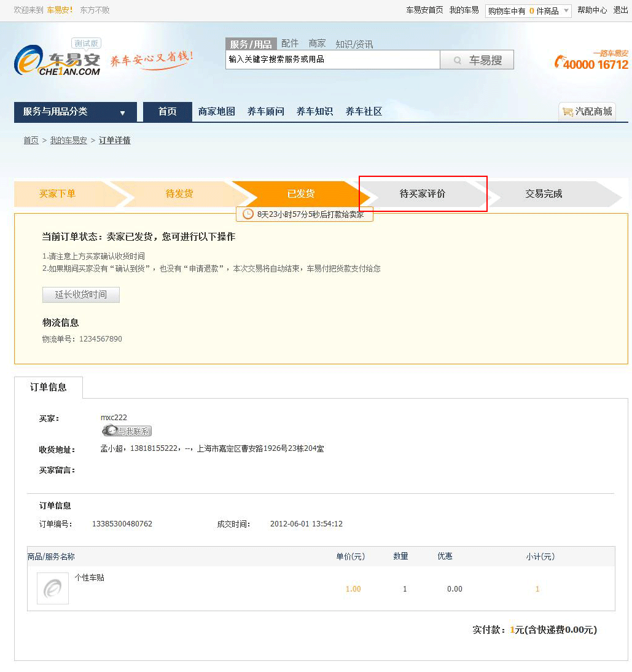Image resolution: width=632 pixels, height=672 pixels.
Task: Click the phone hotline 40000 16712 graphic
Action: click(591, 61)
